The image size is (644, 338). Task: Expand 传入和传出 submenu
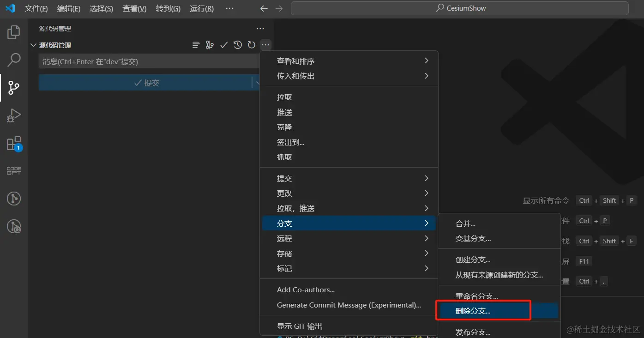click(x=349, y=76)
